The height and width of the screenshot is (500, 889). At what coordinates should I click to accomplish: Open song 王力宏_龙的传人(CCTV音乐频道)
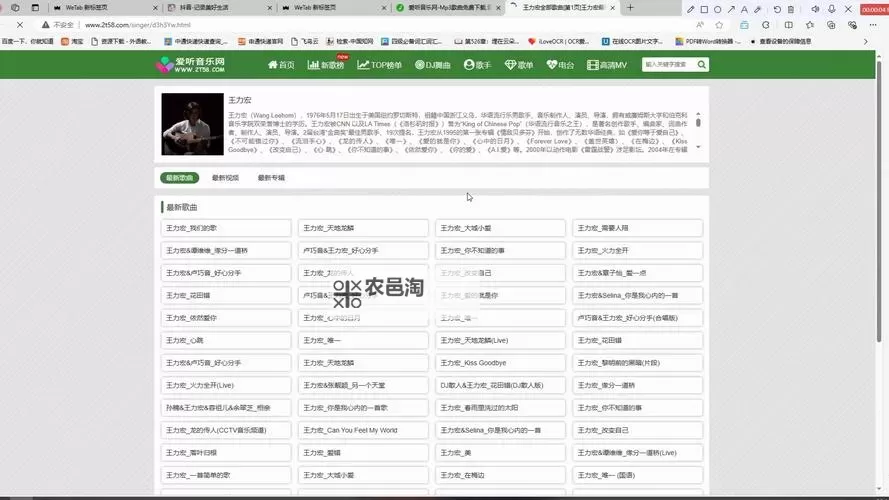click(x=226, y=430)
